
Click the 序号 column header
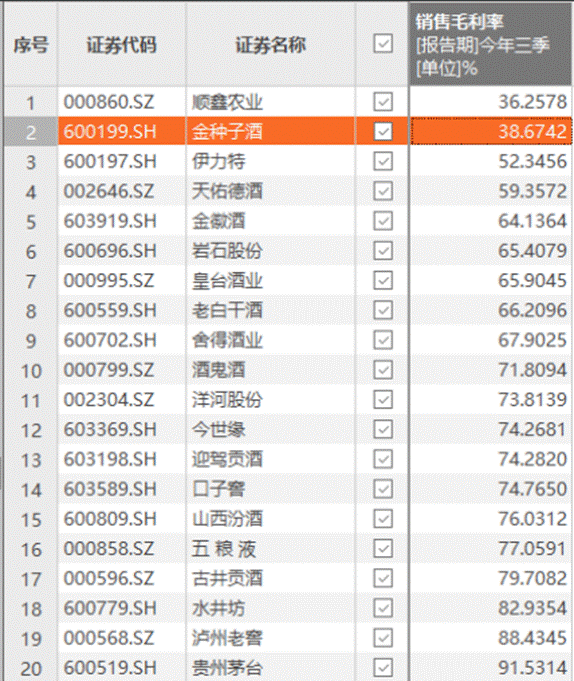(30, 44)
